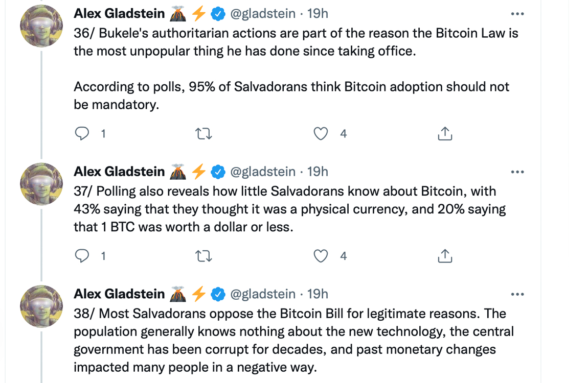Retweet the tweet numbered 36
The image size is (588, 383).
point(204,134)
